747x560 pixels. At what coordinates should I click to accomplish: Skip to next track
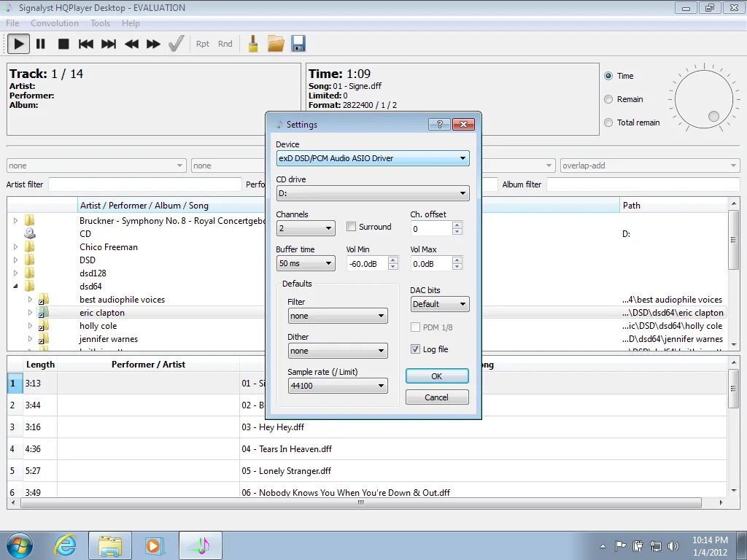[109, 44]
